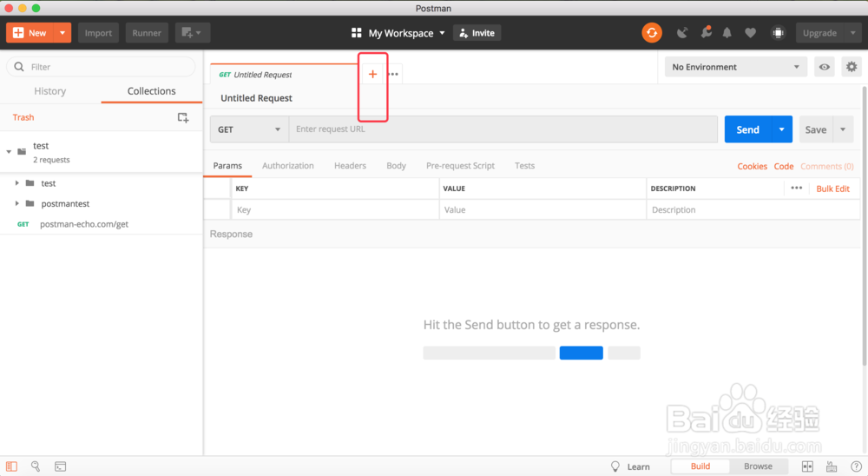Click the Send button
The image size is (868, 476).
[747, 129]
